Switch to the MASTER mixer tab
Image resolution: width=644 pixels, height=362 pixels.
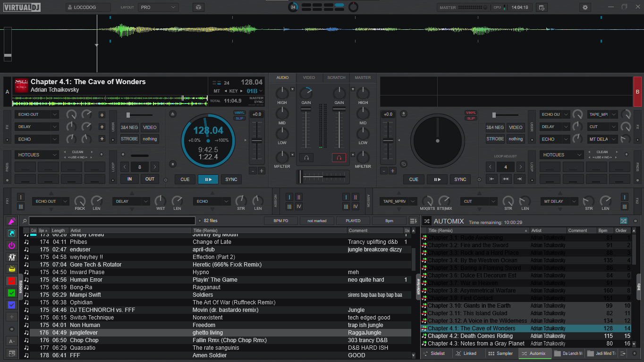click(363, 78)
